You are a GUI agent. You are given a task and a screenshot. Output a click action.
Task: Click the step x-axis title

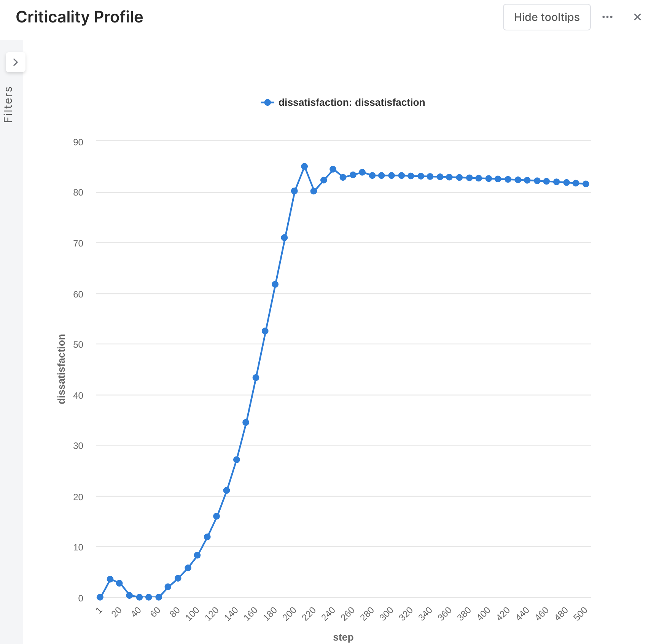[343, 637]
